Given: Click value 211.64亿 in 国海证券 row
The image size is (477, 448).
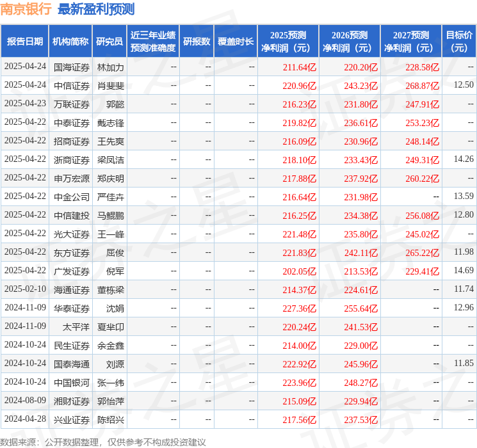Looking at the screenshot, I should [300, 67].
